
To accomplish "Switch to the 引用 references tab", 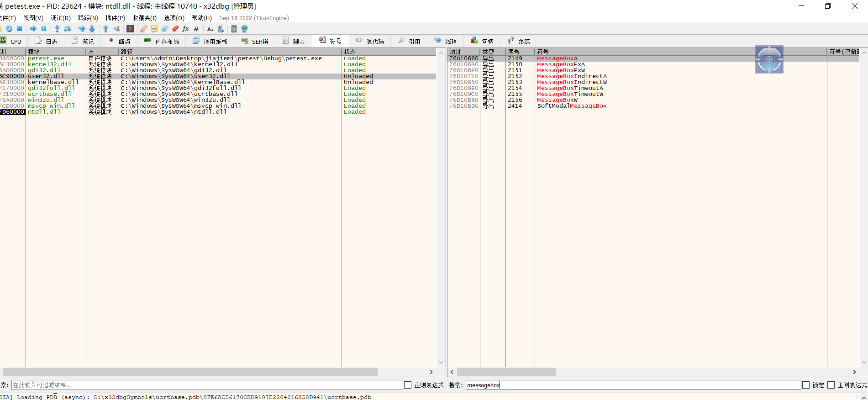I will (409, 41).
